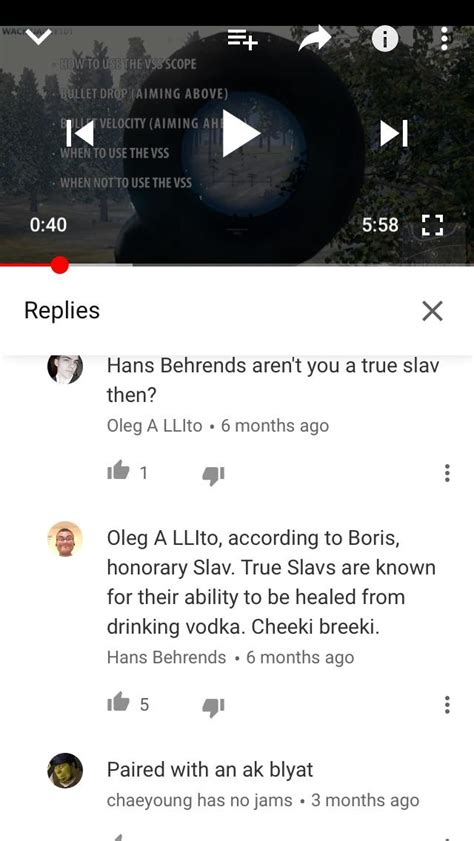Dislike Hans Behrends' reply
The image size is (474, 841).
(213, 706)
